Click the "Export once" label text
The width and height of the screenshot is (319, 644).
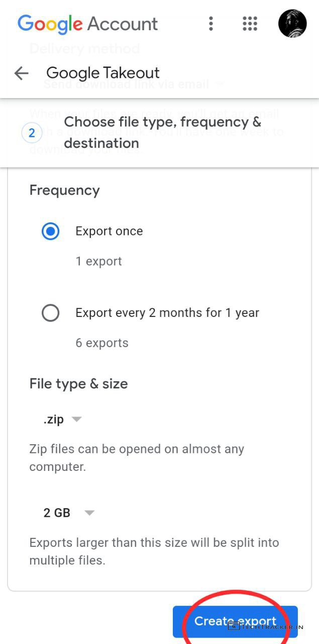click(109, 231)
